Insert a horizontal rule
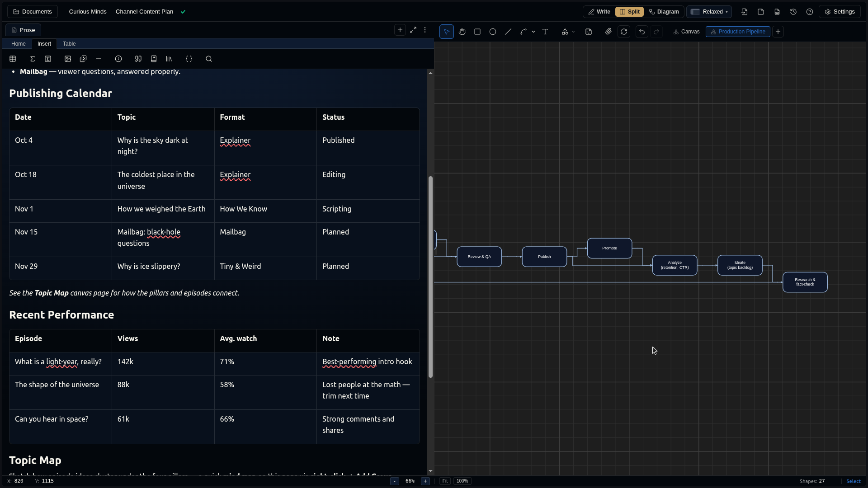The height and width of the screenshot is (488, 868). pyautogui.click(x=99, y=59)
